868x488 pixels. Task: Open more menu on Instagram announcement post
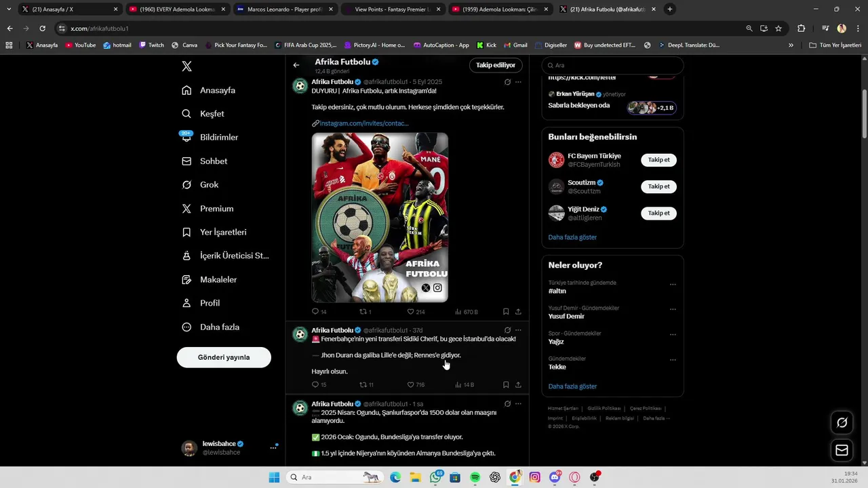tap(518, 82)
